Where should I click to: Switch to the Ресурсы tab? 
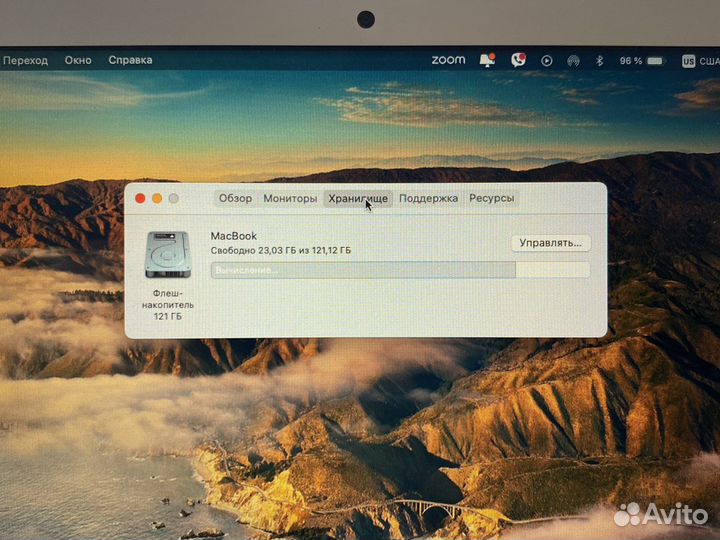click(x=491, y=198)
